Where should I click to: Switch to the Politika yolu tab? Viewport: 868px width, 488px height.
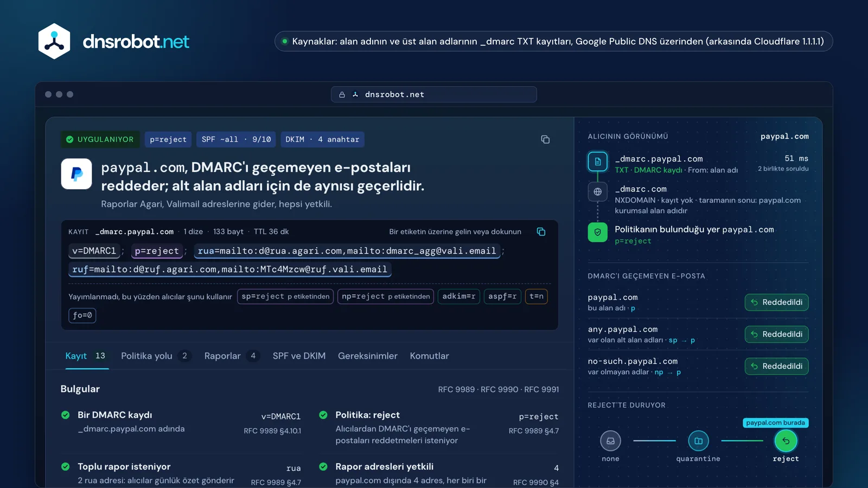click(x=156, y=356)
